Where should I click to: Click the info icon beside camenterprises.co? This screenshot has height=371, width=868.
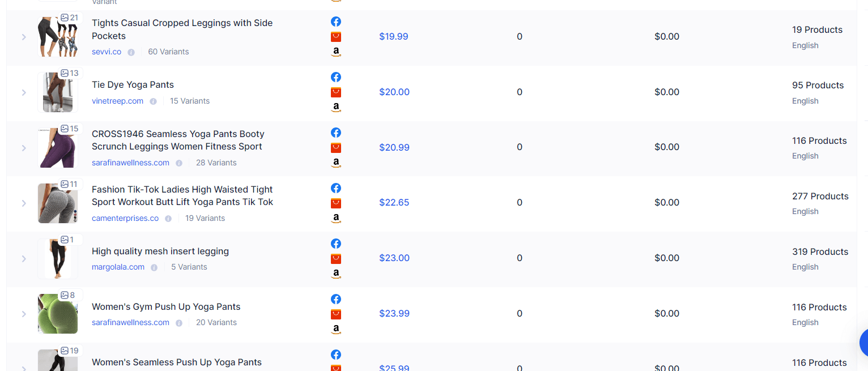[x=168, y=218]
